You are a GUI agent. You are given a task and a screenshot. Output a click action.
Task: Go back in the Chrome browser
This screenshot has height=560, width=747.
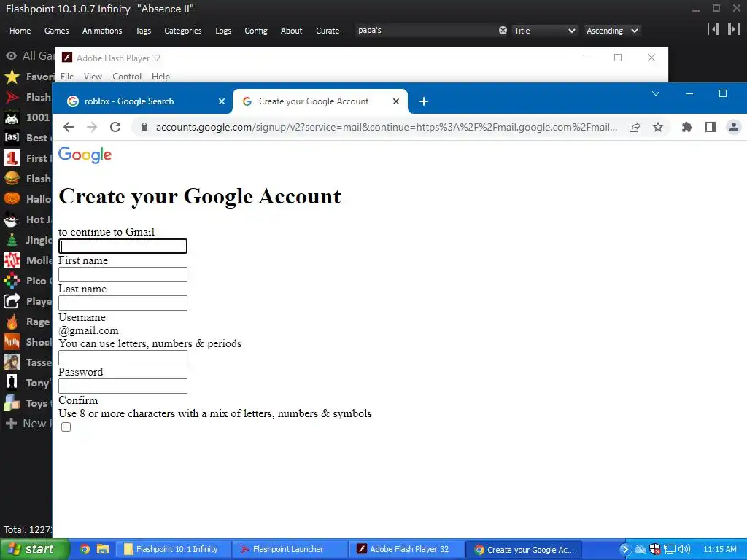[x=69, y=127]
